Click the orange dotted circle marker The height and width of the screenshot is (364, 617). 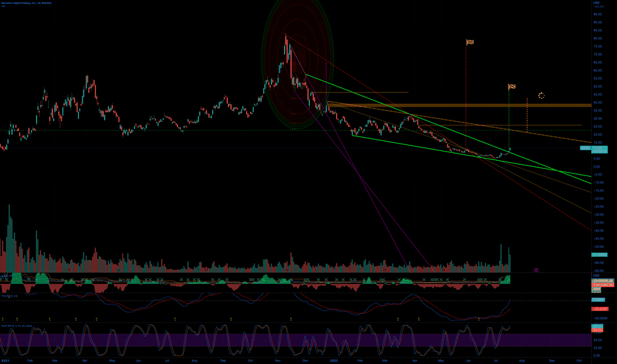coord(542,95)
